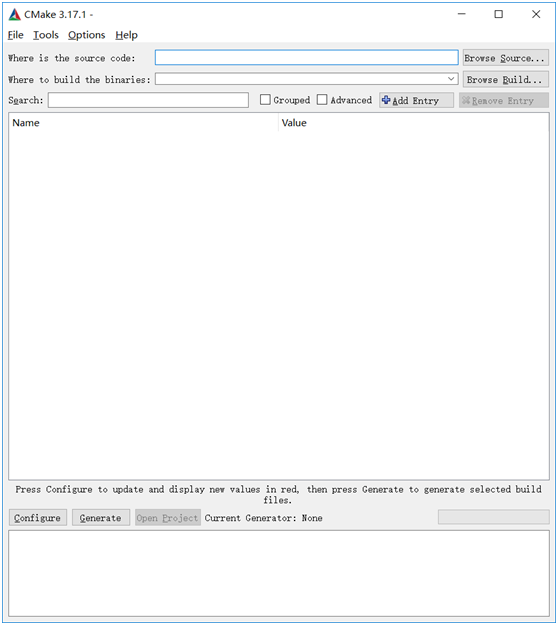558x625 pixels.
Task: Click the Configure button
Action: tap(38, 517)
